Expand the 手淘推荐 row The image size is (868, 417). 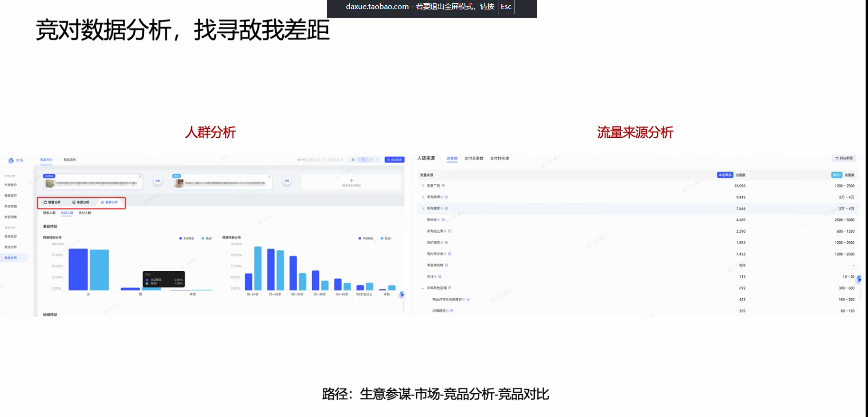click(423, 197)
